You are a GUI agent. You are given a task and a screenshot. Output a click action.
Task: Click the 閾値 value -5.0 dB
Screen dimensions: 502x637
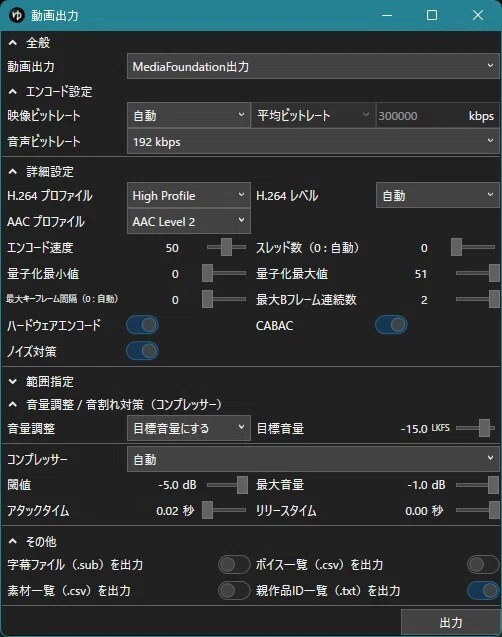[x=177, y=485]
